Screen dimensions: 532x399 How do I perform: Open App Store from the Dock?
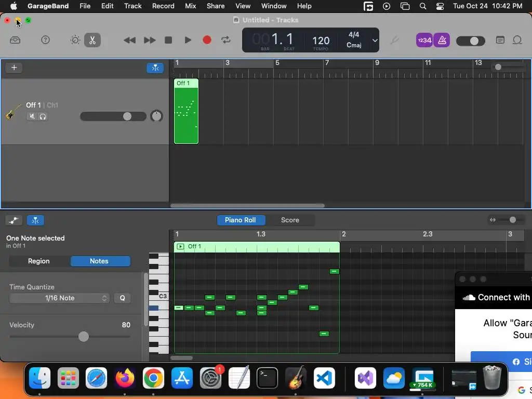click(182, 378)
